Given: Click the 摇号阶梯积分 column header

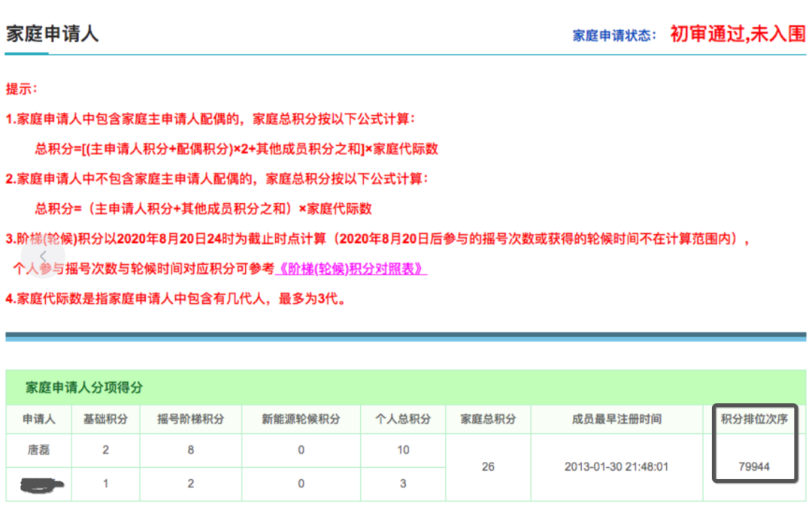Looking at the screenshot, I should [x=190, y=419].
